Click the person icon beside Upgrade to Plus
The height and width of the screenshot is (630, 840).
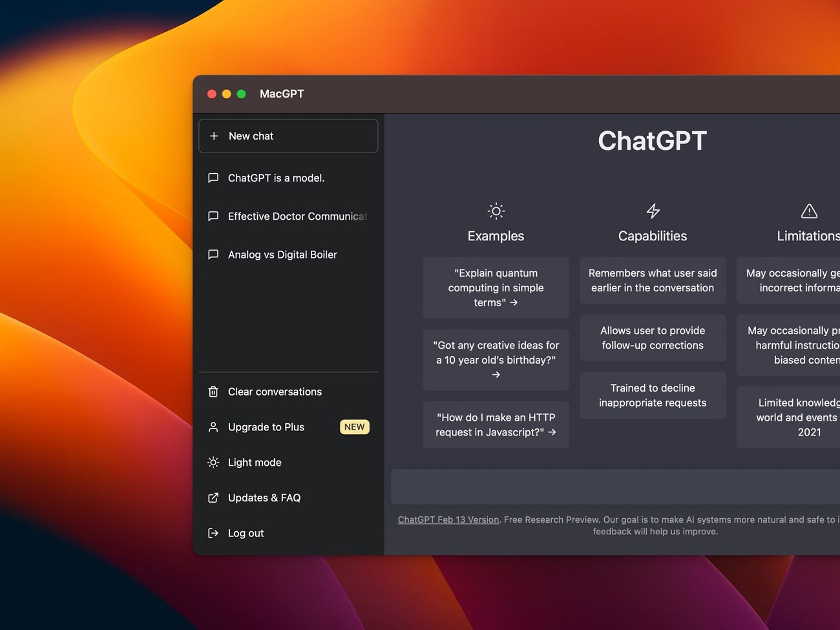213,427
